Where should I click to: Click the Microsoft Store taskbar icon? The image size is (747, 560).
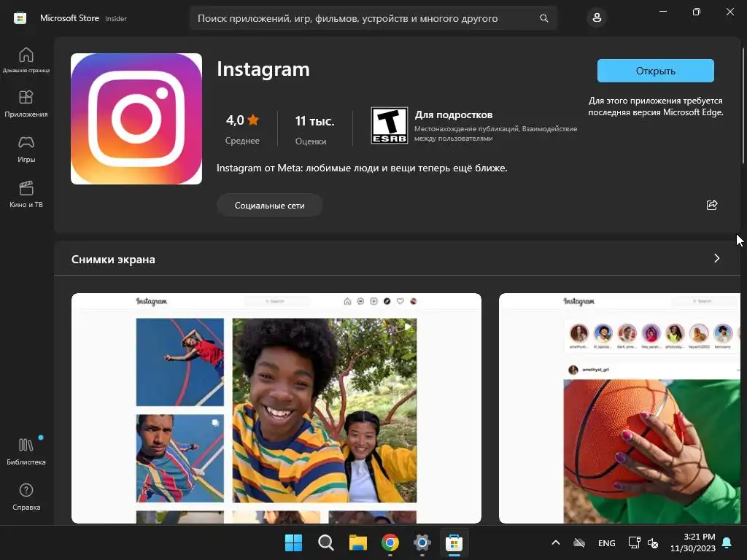coord(454,542)
